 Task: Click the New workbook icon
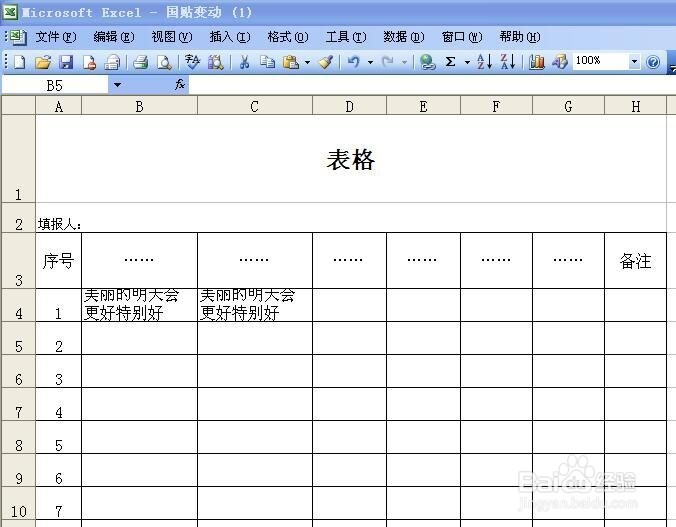point(19,62)
